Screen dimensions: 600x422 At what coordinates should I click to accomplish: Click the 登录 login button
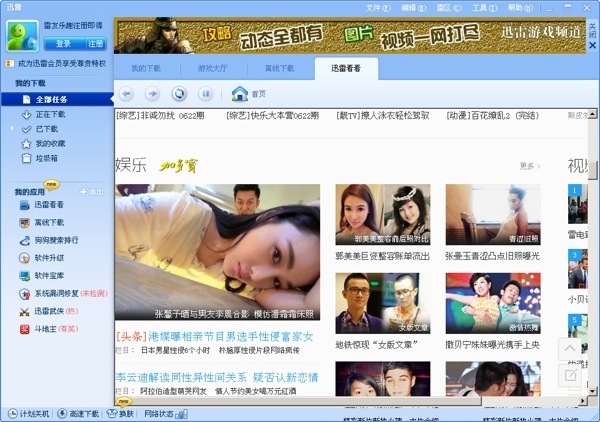[x=64, y=44]
